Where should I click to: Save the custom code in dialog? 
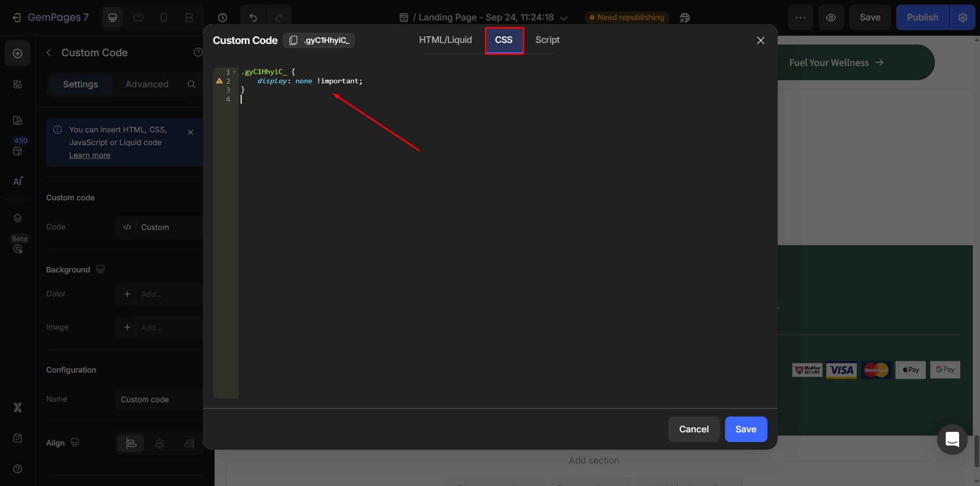[x=745, y=429]
